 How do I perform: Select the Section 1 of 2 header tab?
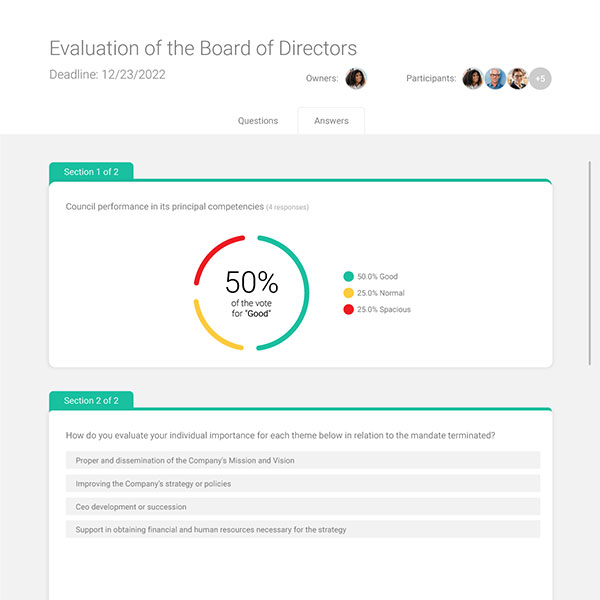pyautogui.click(x=91, y=172)
